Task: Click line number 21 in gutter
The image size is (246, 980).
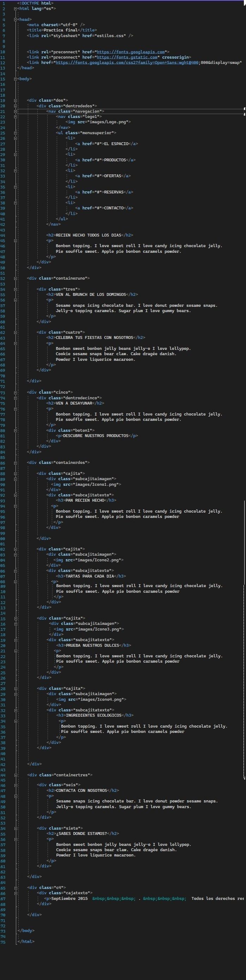Action: click(x=3, y=111)
